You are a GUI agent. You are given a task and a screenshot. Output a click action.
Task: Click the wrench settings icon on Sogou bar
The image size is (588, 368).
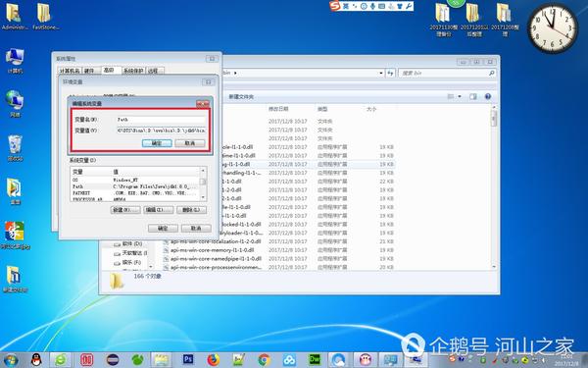409,6
